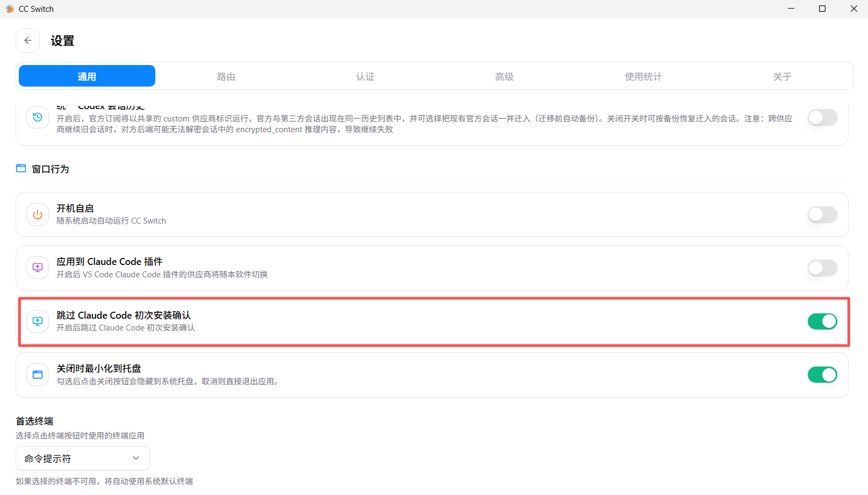Click 随系统启动自动运行 CC Switch description
868x495 pixels.
tap(111, 221)
